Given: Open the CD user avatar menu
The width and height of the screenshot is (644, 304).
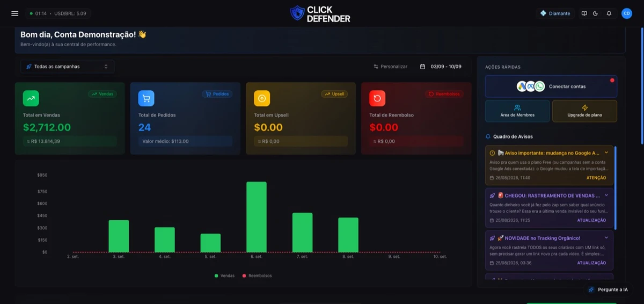Looking at the screenshot, I should coord(627,13).
